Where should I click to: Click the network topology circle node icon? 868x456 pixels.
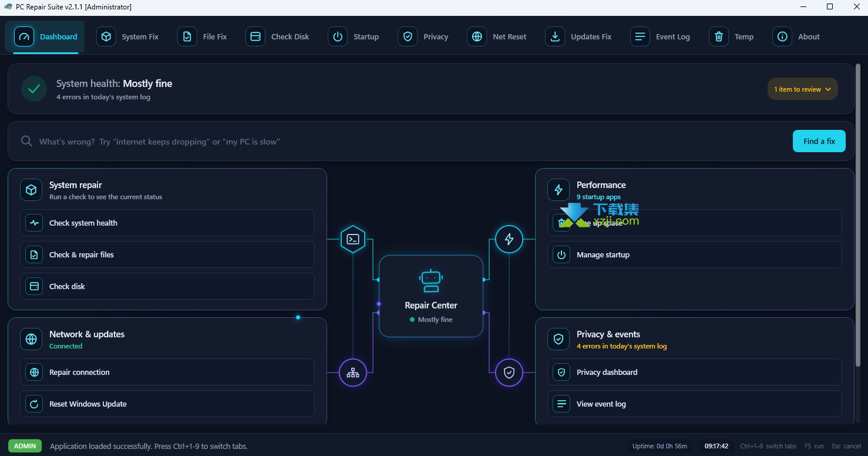[x=353, y=373]
